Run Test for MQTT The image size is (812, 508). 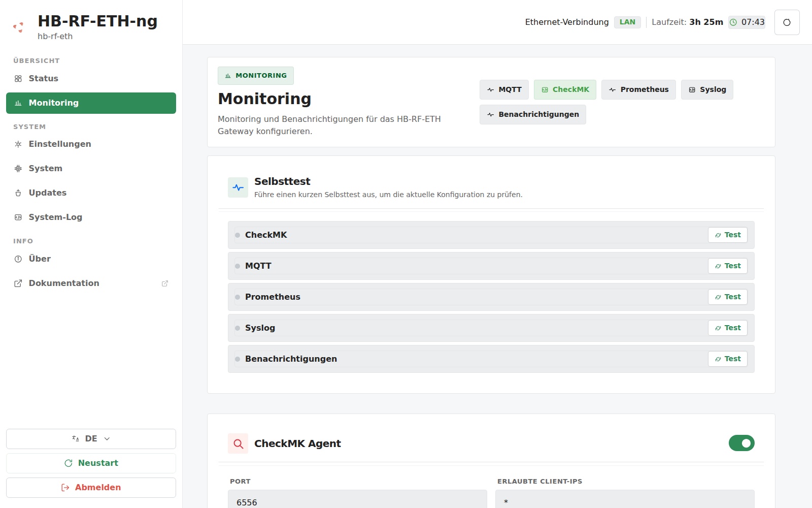pos(728,266)
